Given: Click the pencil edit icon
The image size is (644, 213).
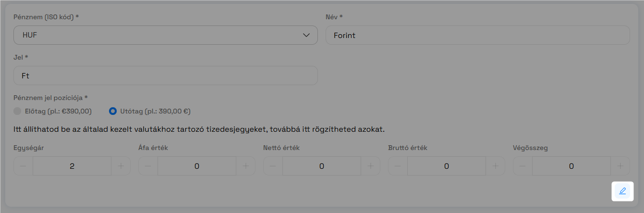Looking at the screenshot, I should click(622, 191).
